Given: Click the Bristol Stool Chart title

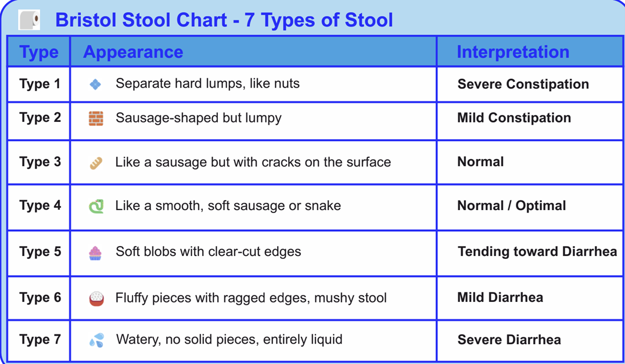Looking at the screenshot, I should point(224,20).
